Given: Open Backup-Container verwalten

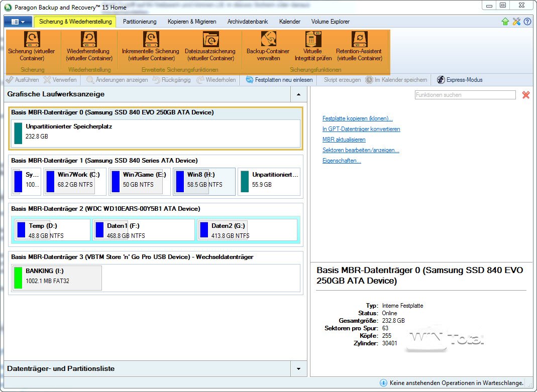Looking at the screenshot, I should click(268, 40).
